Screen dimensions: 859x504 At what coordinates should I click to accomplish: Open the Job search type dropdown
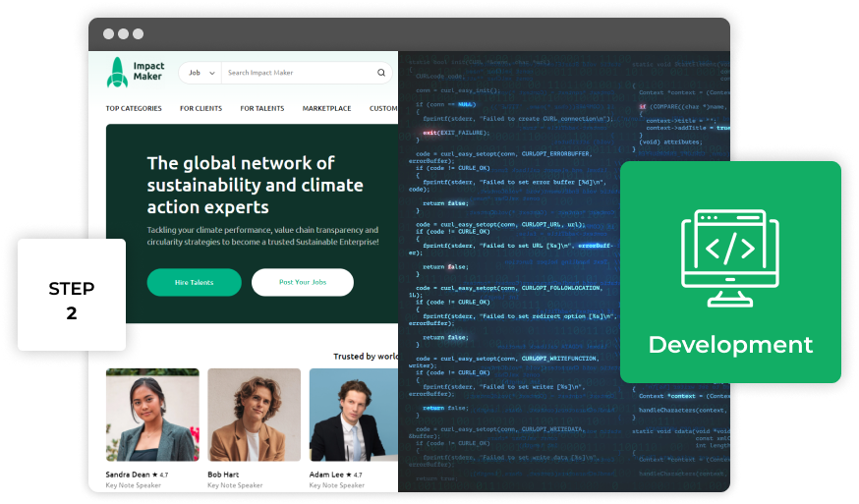(x=200, y=73)
